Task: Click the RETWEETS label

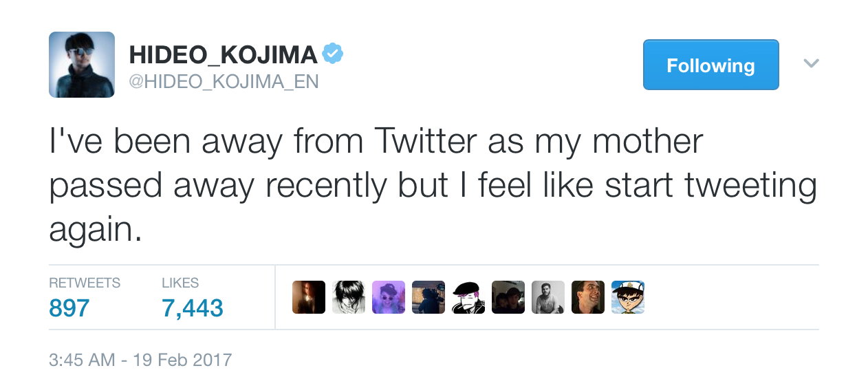Action: click(x=85, y=283)
